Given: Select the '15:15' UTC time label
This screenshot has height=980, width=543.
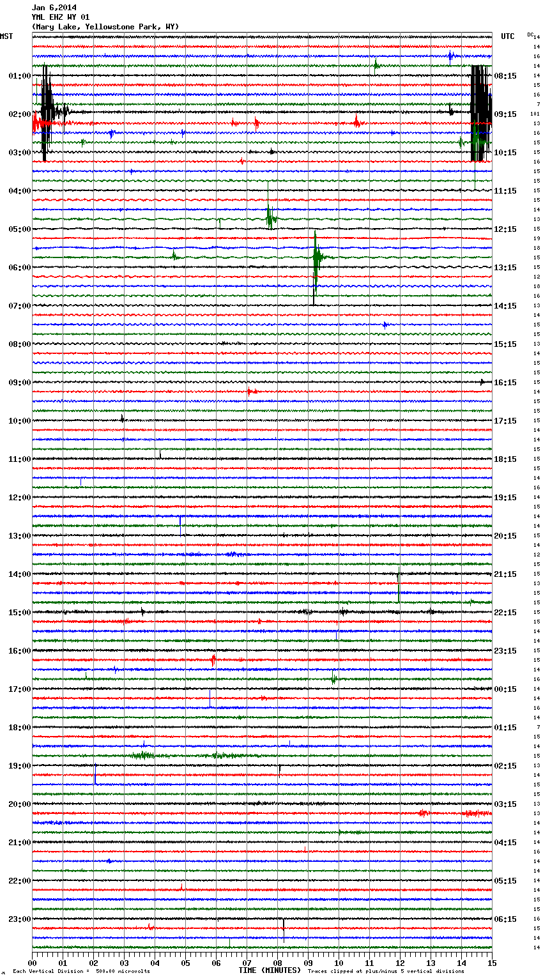Looking at the screenshot, I should click(505, 344).
